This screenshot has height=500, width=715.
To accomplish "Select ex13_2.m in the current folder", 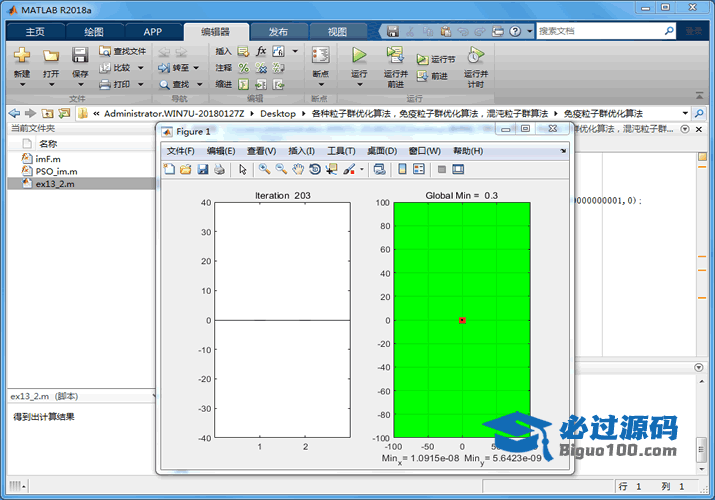I will pyautogui.click(x=55, y=184).
